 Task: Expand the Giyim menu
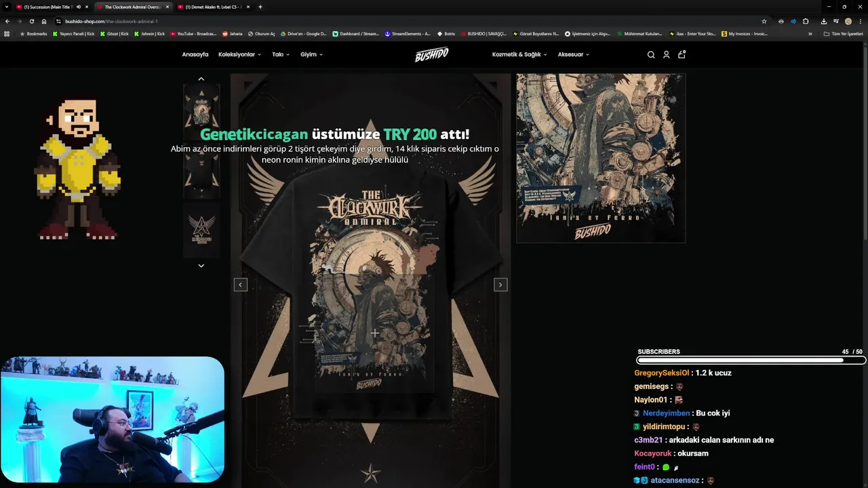click(x=312, y=54)
